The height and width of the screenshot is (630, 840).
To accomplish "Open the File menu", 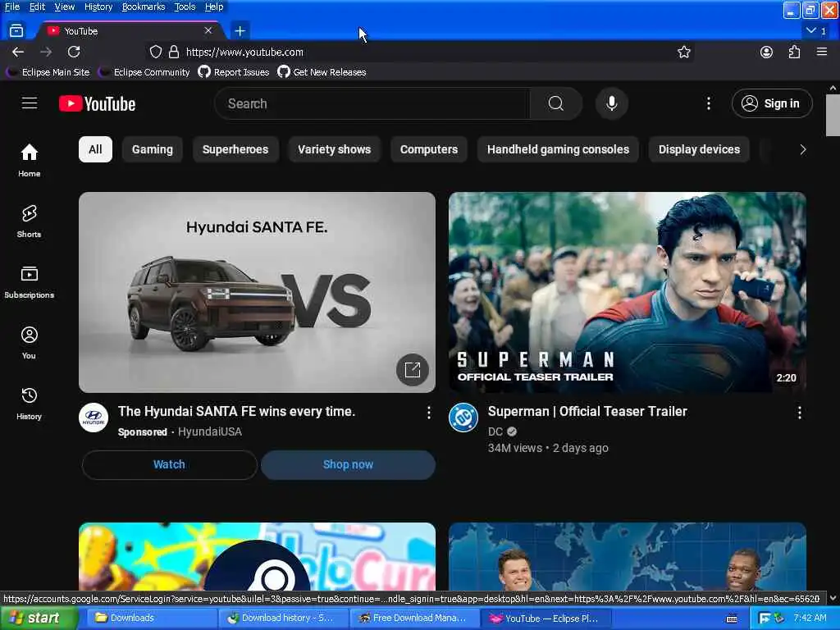I will click(x=11, y=7).
